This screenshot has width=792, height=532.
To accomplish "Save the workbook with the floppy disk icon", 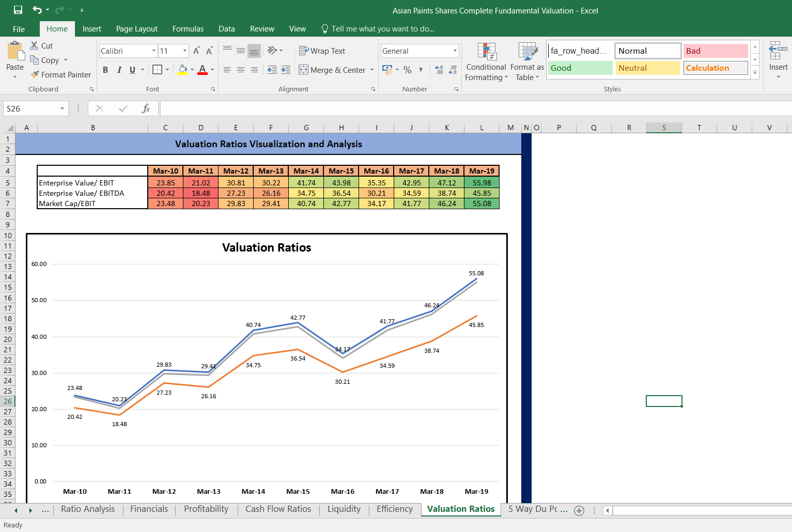I will (x=18, y=10).
